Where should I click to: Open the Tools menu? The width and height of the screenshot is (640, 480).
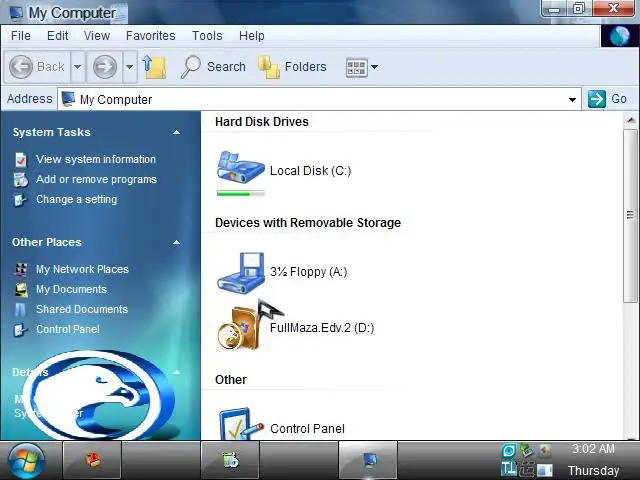tap(207, 36)
